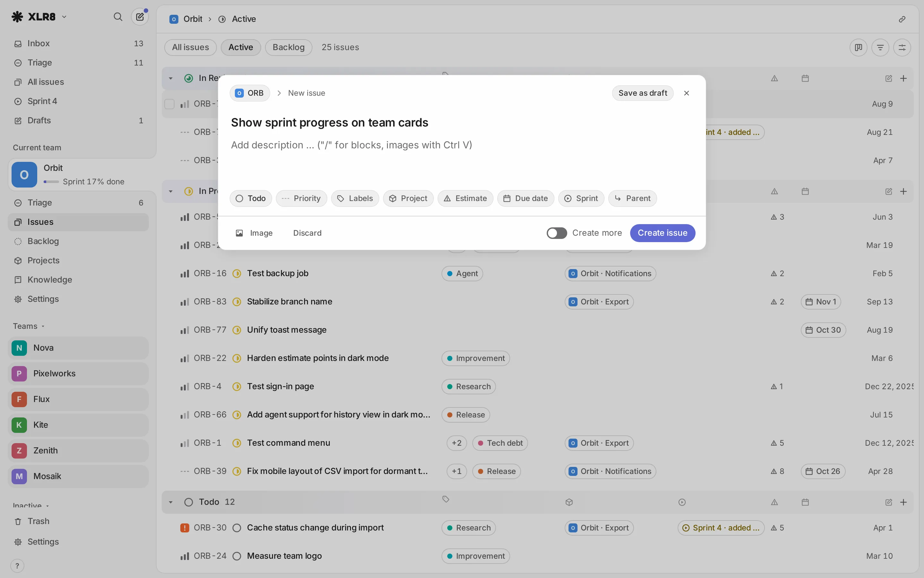The image size is (924, 578).
Task: Click the Nova team color avatar
Action: tap(19, 348)
